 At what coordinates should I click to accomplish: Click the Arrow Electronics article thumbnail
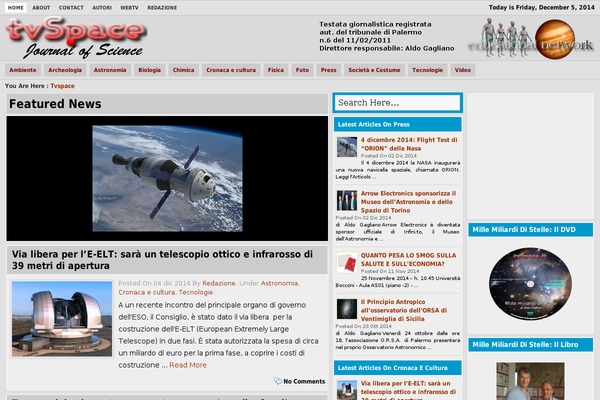click(347, 201)
